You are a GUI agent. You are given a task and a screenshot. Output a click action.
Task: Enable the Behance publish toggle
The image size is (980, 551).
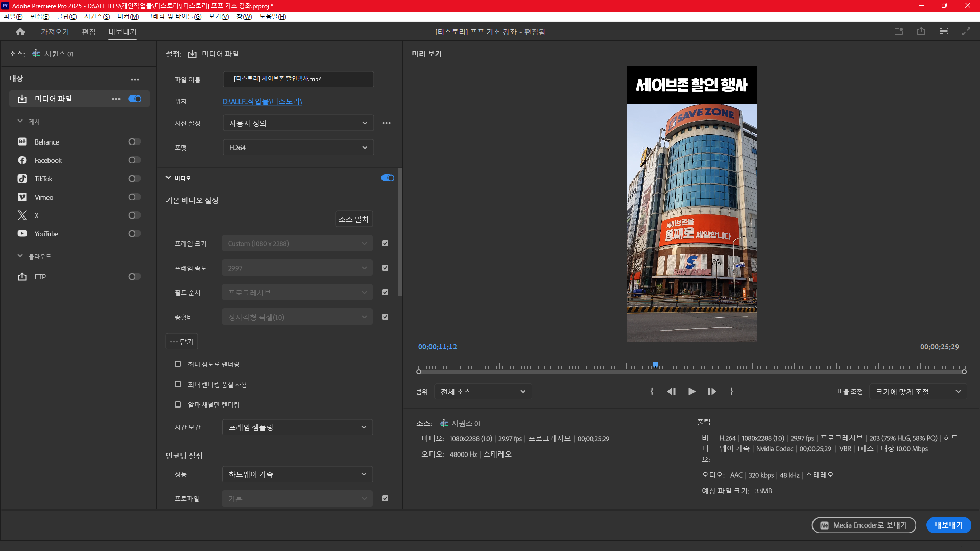point(135,142)
